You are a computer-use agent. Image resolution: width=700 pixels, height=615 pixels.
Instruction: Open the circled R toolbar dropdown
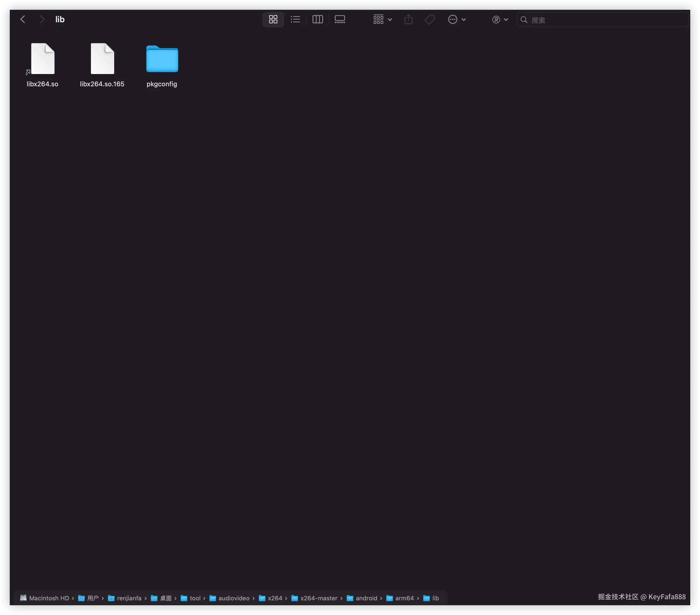click(x=500, y=20)
